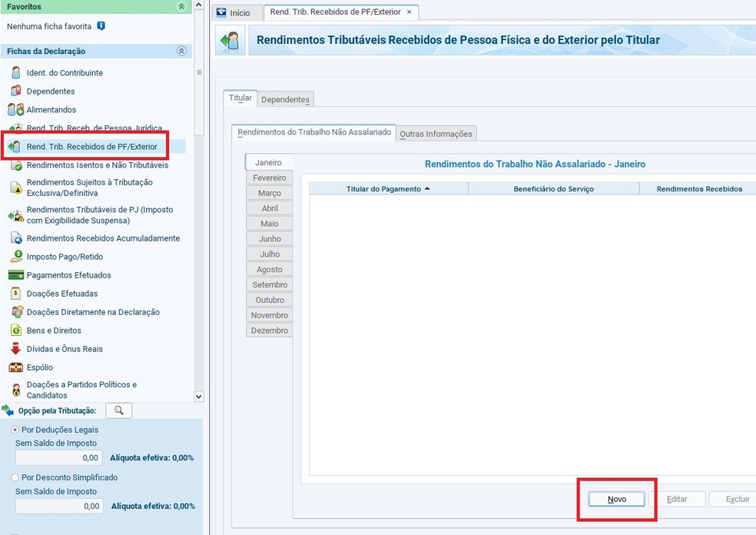Click the Dívidas e Ônus Reais arrow icon
The height and width of the screenshot is (535, 756).
point(15,349)
